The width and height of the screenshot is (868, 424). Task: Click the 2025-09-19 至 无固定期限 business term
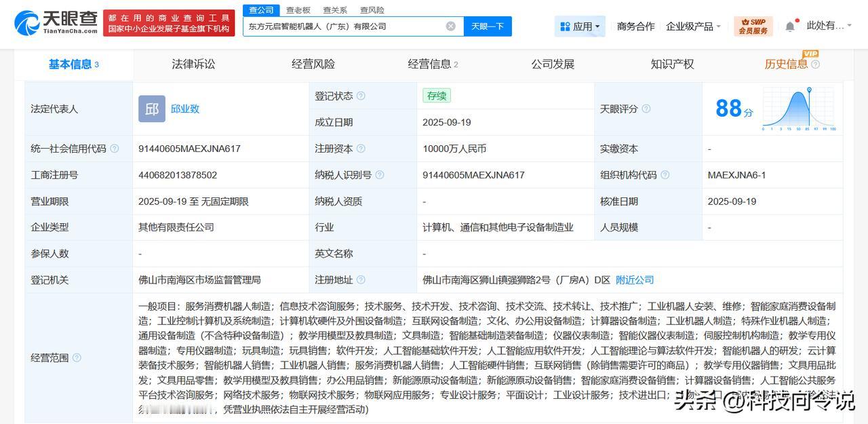(193, 201)
